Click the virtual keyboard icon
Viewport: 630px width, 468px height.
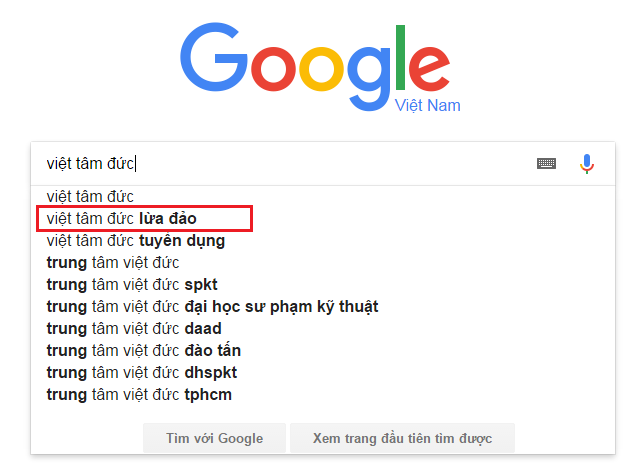(x=546, y=163)
